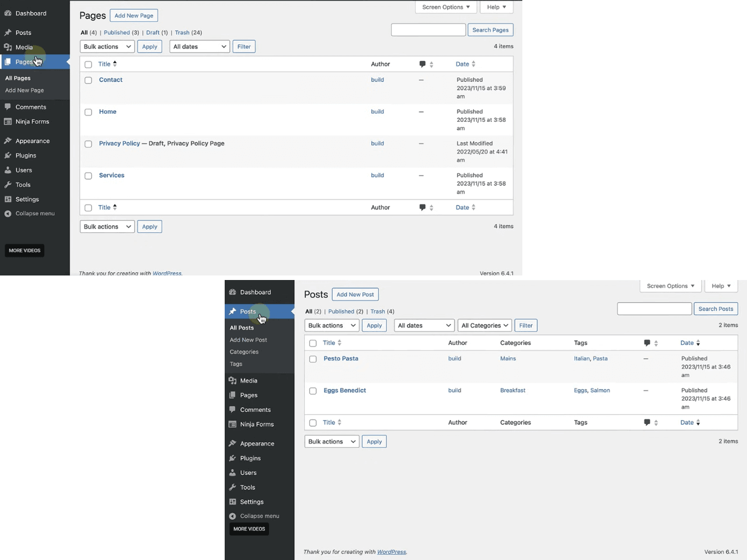Image resolution: width=747 pixels, height=560 pixels.
Task: Click Posts pin icon in Pages window sidebar
Action: (8, 33)
